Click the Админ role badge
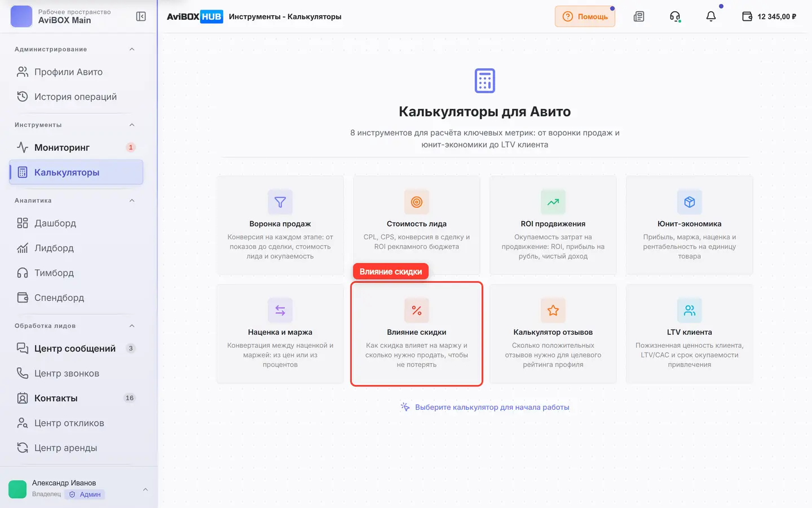This screenshot has height=508, width=812. (x=85, y=494)
